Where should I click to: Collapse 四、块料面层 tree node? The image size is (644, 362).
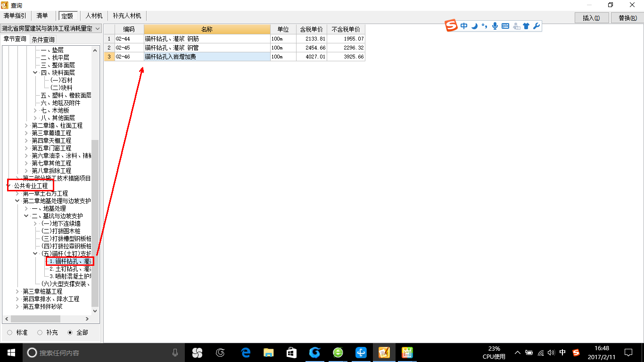[x=35, y=73]
